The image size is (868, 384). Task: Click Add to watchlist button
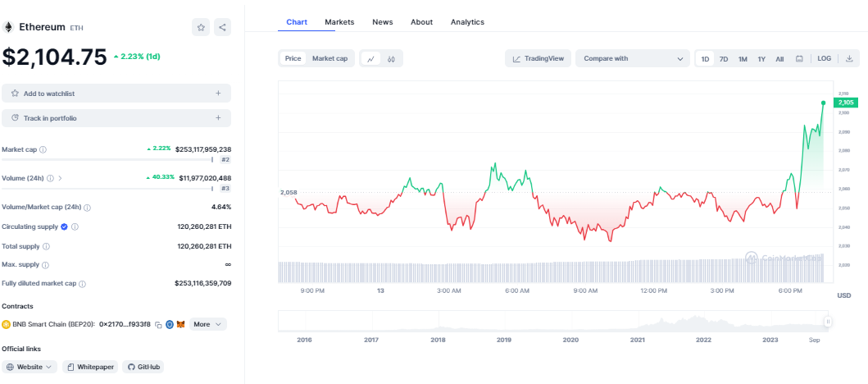pyautogui.click(x=116, y=94)
